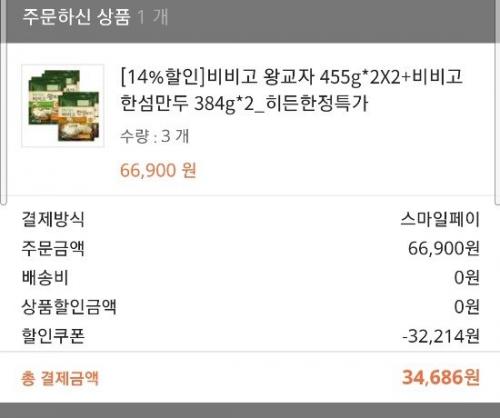Open the Bibigo dumpling product thumbnail
500x418 pixels.
(63, 106)
